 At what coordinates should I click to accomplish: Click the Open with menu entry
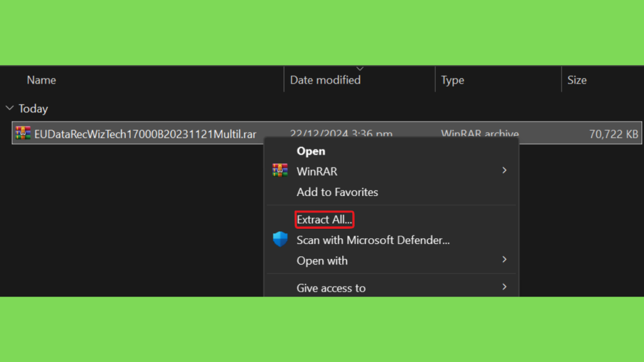(322, 261)
